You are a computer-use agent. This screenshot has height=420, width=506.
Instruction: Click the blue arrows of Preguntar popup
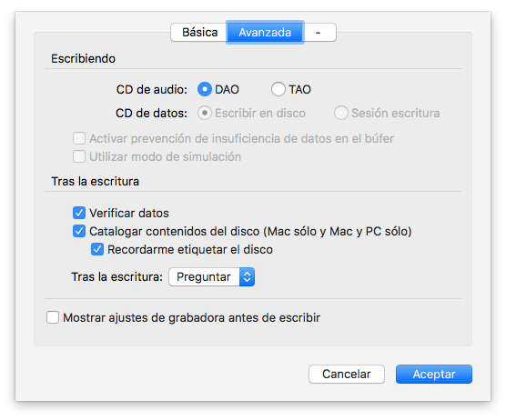pyautogui.click(x=248, y=277)
